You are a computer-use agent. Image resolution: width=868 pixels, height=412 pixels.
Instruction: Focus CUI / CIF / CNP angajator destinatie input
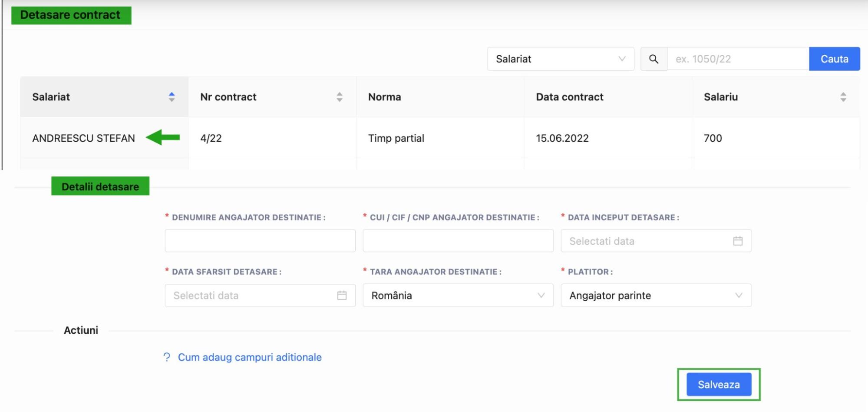[x=458, y=241]
